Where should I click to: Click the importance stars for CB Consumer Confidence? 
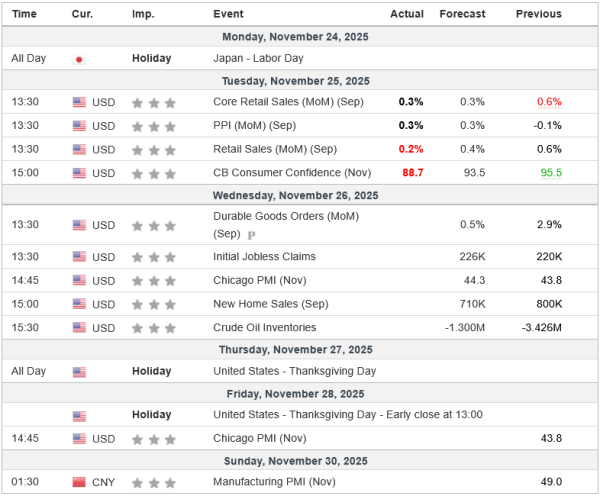pos(154,173)
